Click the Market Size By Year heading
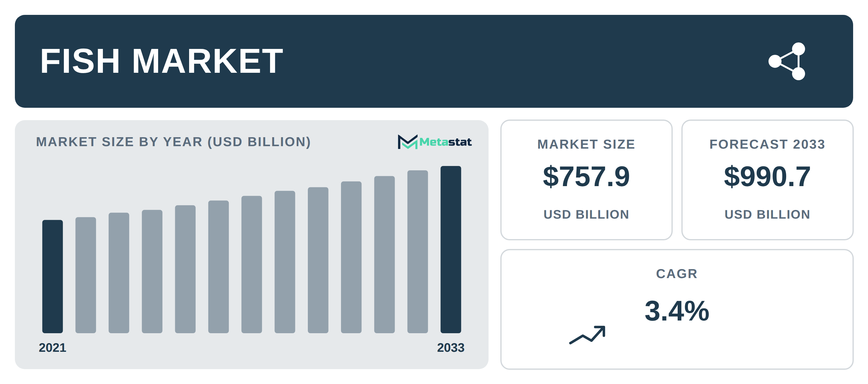Image resolution: width=868 pixels, height=384 pixels. pos(173,142)
